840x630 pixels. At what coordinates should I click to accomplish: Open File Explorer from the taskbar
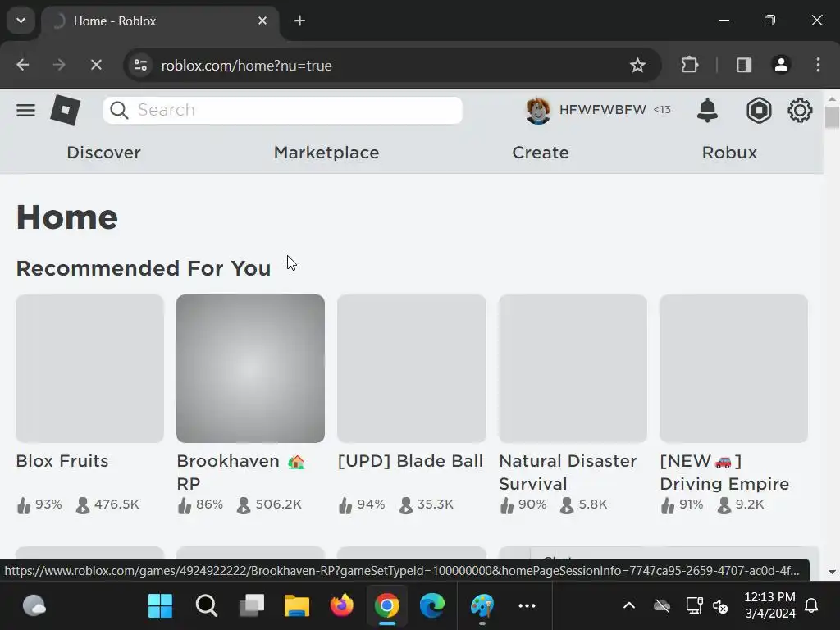297,606
